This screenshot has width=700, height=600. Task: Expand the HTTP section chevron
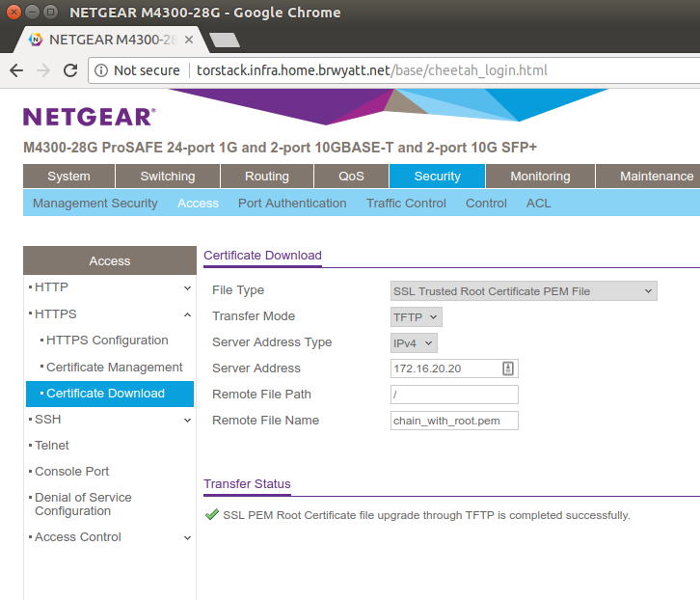click(187, 288)
